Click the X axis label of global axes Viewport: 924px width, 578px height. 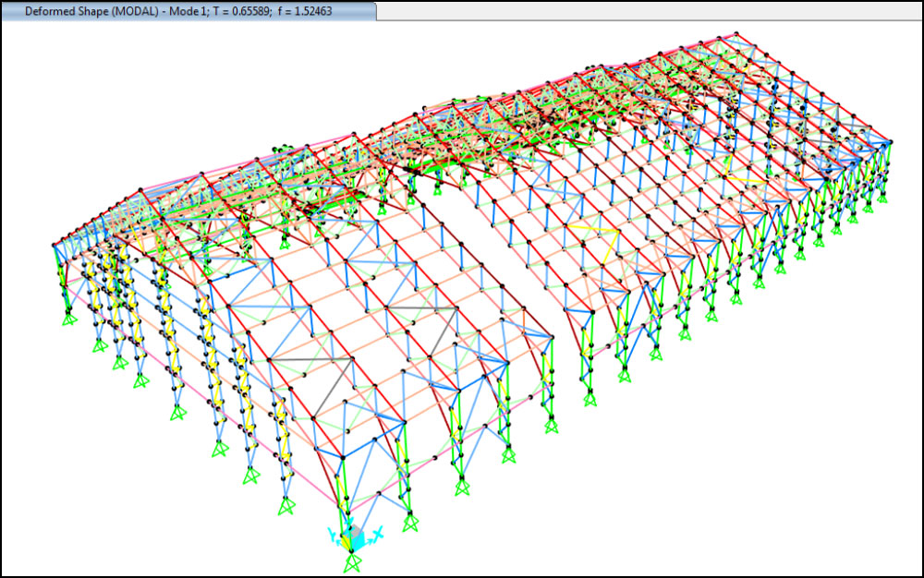(x=377, y=532)
